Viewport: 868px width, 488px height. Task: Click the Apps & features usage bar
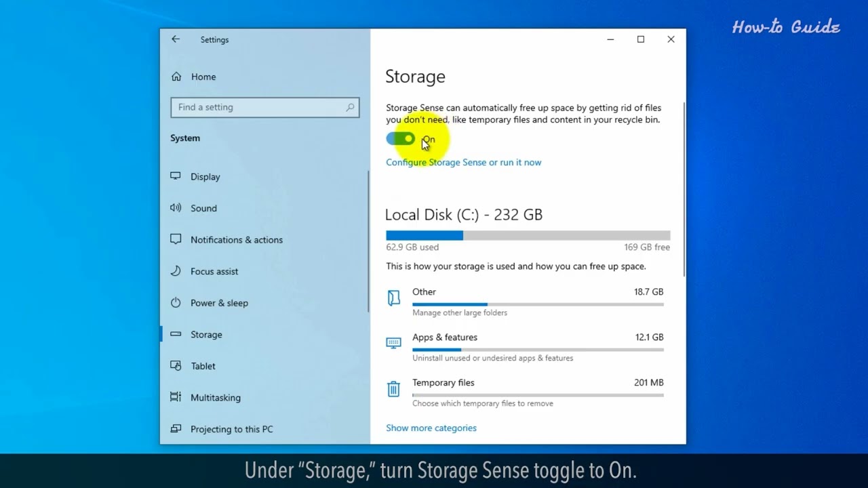point(538,350)
